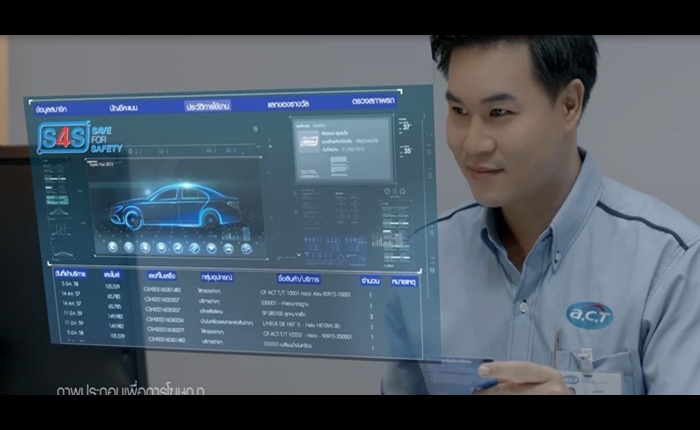Click the square-symbol round icon below the car

(161, 248)
